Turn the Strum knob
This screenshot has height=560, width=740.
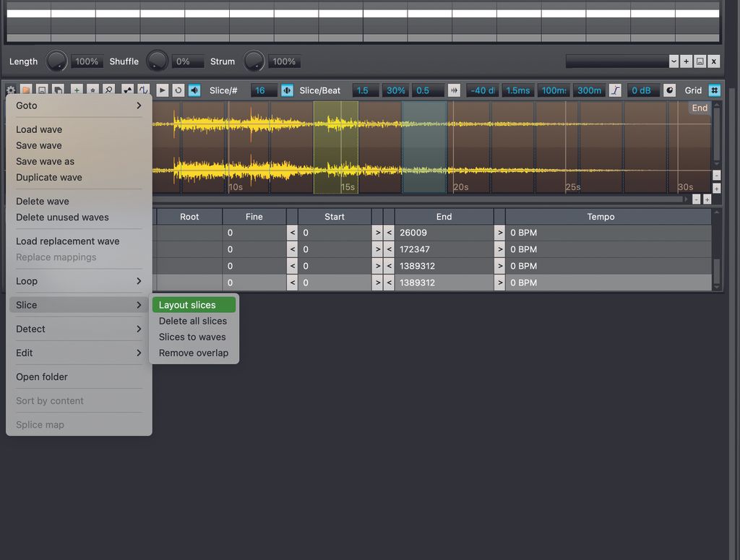(x=254, y=61)
